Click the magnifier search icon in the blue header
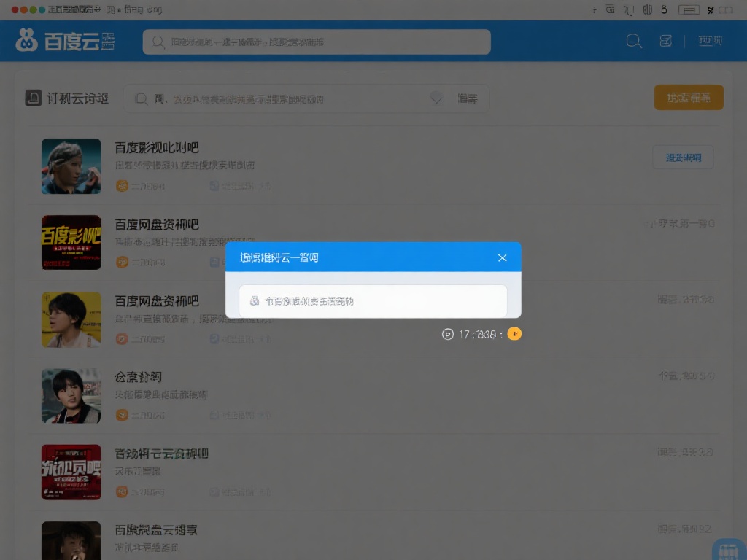 [634, 41]
